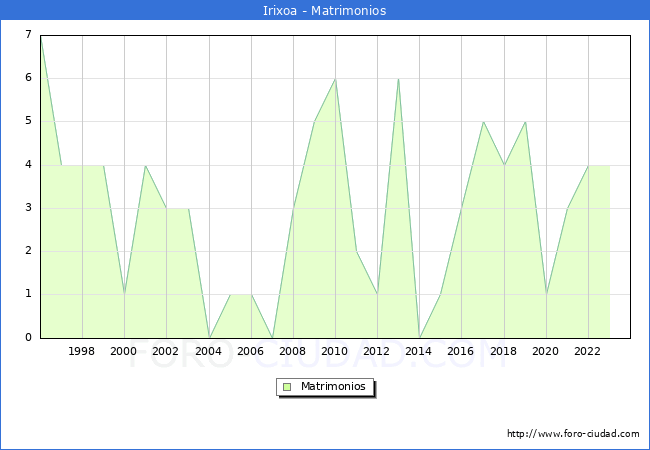The image size is (650, 450).
Task: Click the x-axis label 1998
Action: pyautogui.click(x=82, y=351)
